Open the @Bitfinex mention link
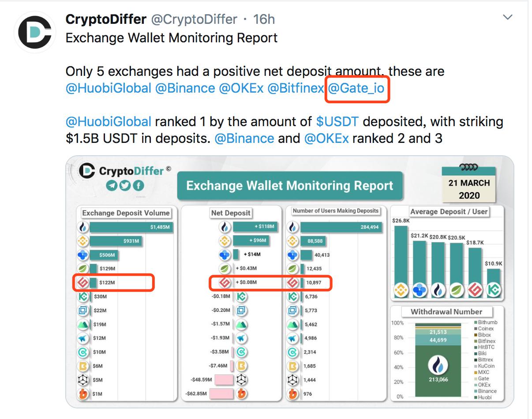 pyautogui.click(x=296, y=88)
